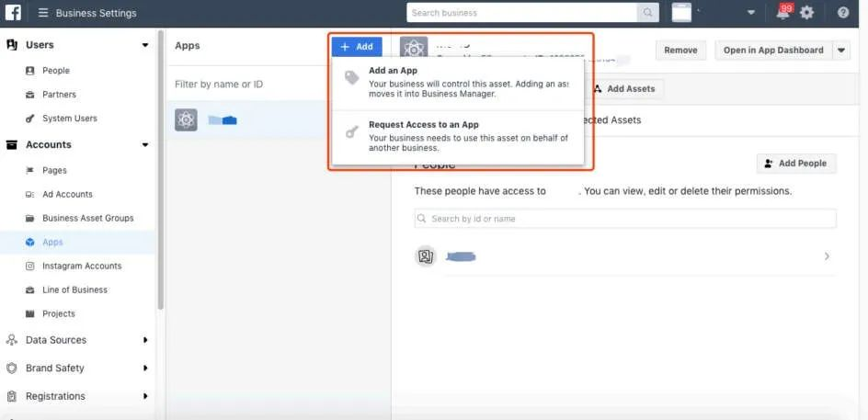The width and height of the screenshot is (868, 420).
Task: Click the Accounts section heading
Action: click(49, 144)
